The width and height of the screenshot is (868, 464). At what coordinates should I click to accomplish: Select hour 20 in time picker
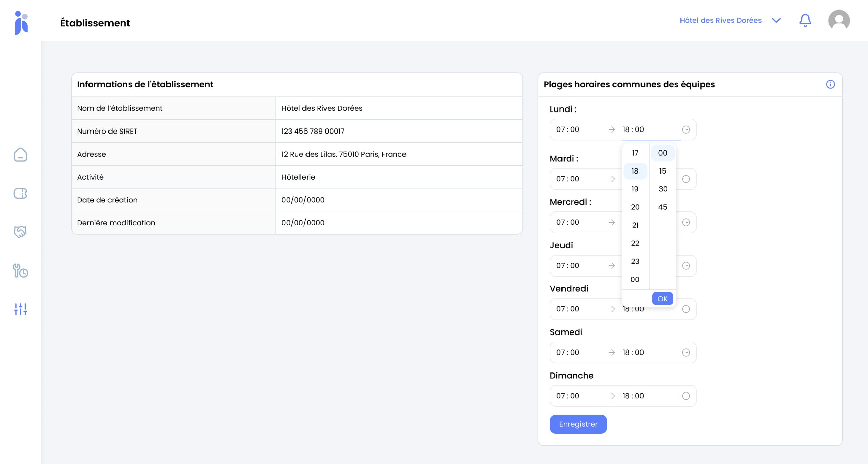pos(635,207)
